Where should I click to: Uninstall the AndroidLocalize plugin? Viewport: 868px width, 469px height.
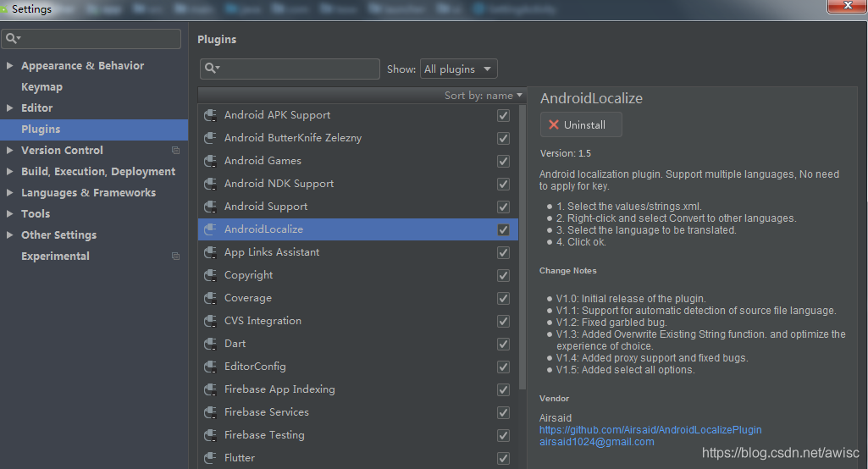581,124
